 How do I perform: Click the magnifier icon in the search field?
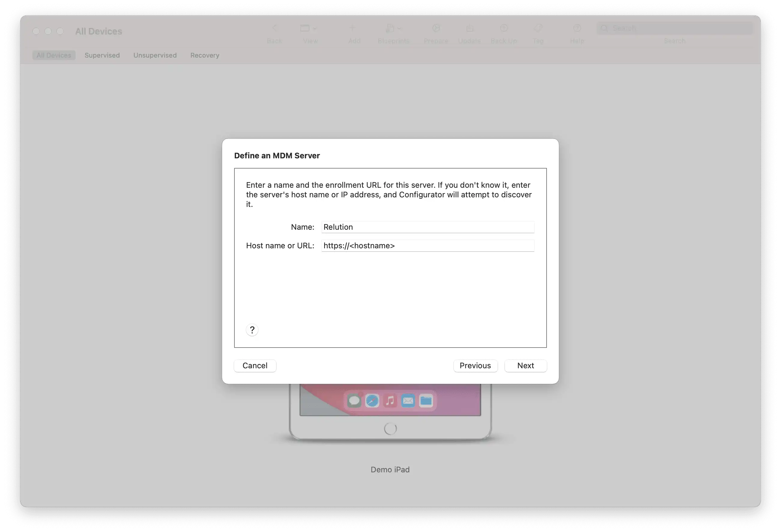coord(604,28)
